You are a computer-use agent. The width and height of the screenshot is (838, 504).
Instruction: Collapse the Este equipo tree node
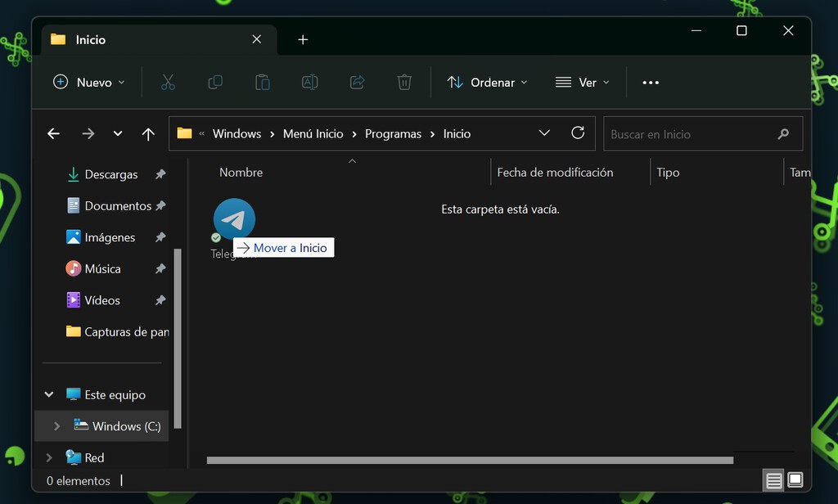pyautogui.click(x=49, y=394)
